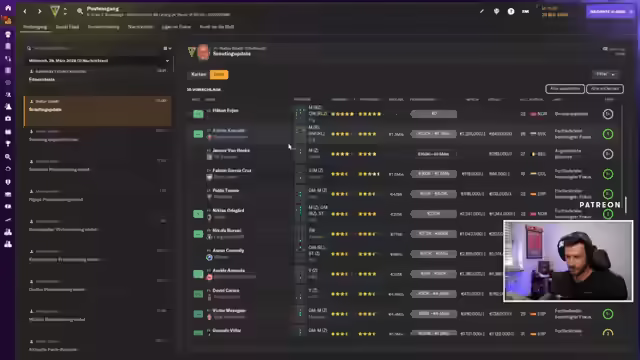Image resolution: width=640 pixels, height=360 pixels.
Task: Select the Rund um die Welt tab
Action: [x=217, y=27]
